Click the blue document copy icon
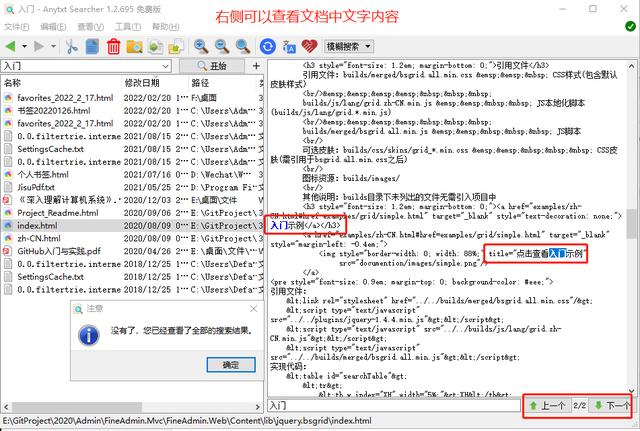Image resolution: width=640 pixels, height=431 pixels. [92, 47]
